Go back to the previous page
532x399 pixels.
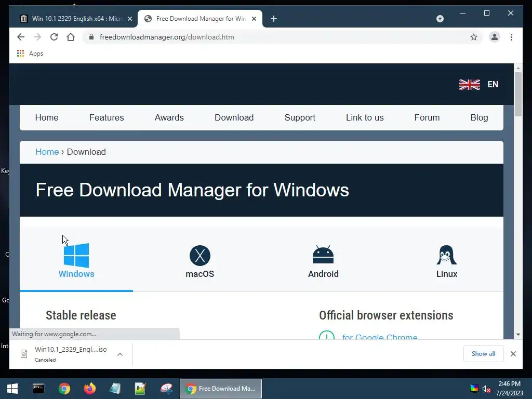[x=21, y=37]
